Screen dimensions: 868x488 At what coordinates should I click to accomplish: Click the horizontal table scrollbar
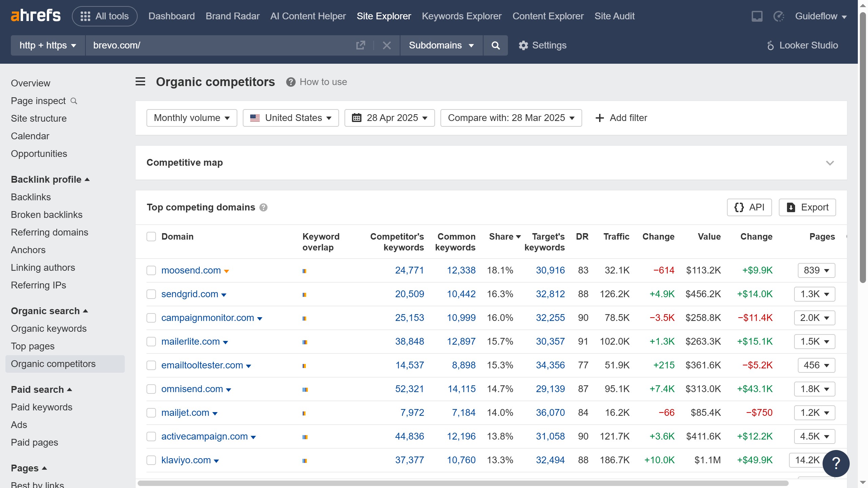coord(463,483)
